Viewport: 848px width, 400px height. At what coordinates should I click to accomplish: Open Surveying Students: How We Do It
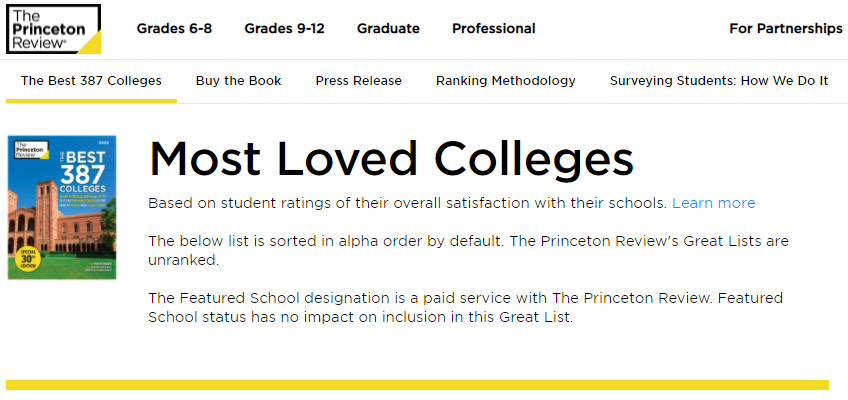(x=718, y=81)
